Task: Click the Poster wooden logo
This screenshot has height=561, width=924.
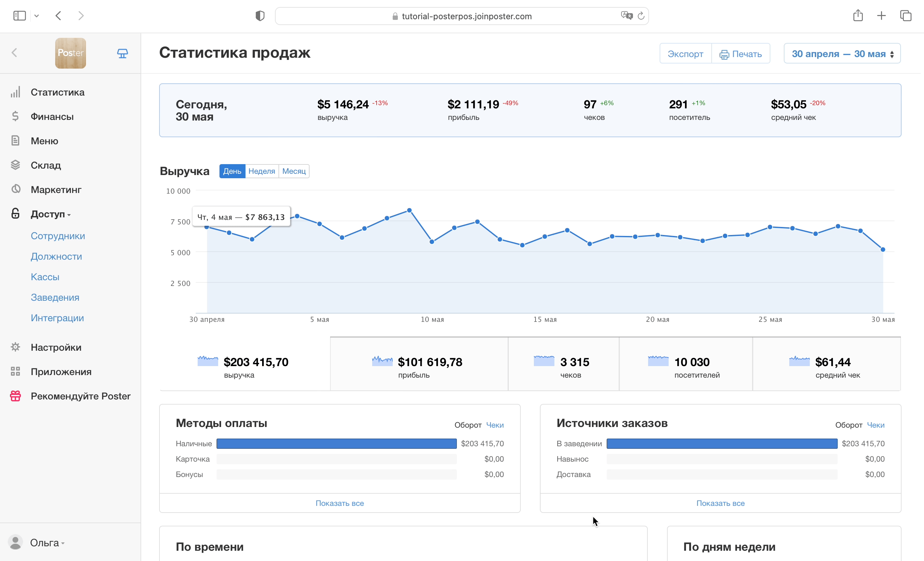Action: [x=71, y=53]
